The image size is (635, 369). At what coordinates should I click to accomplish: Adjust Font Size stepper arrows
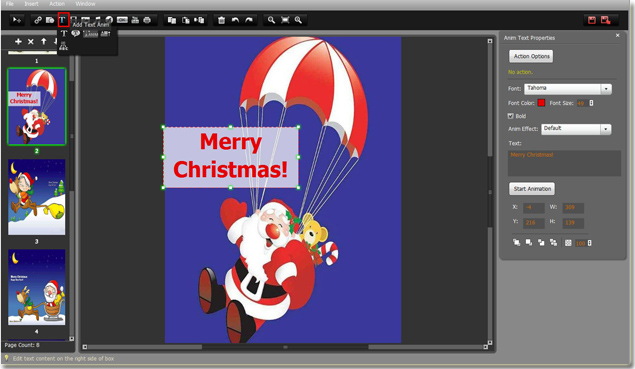tap(591, 103)
